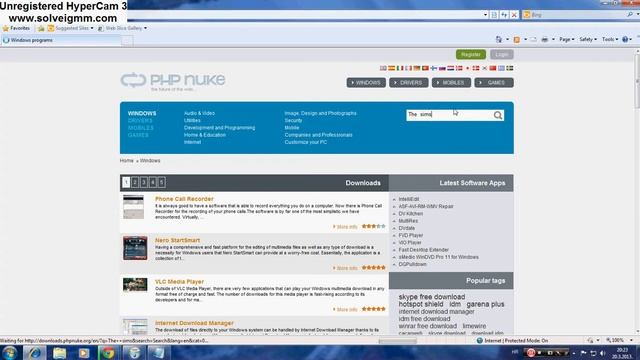The width and height of the screenshot is (640, 360).
Task: Open the Tools dropdown menu
Action: pos(610,39)
